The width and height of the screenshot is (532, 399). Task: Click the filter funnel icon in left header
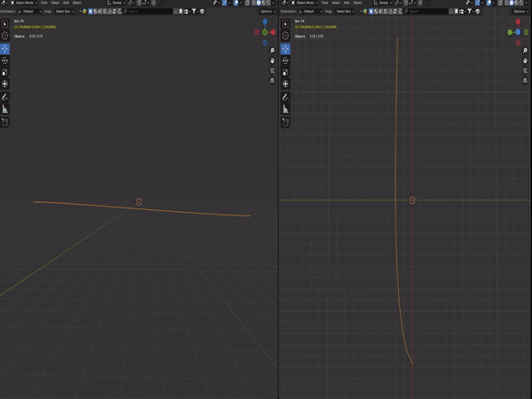click(x=193, y=12)
